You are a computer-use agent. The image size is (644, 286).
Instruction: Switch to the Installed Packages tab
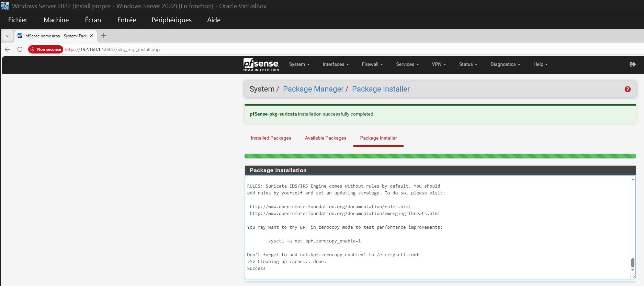[271, 138]
